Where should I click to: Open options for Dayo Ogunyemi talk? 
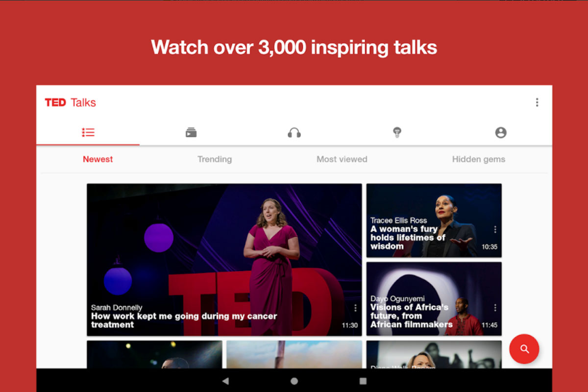pyautogui.click(x=495, y=308)
